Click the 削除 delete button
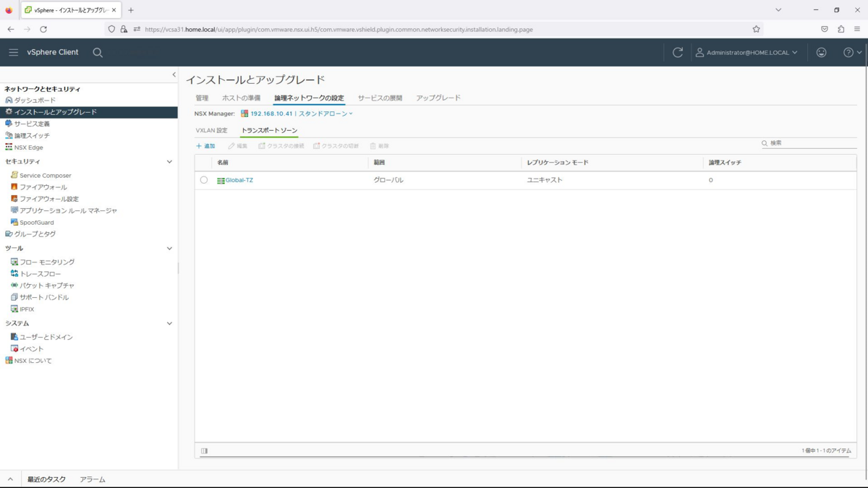Image resolution: width=868 pixels, height=488 pixels. point(380,146)
